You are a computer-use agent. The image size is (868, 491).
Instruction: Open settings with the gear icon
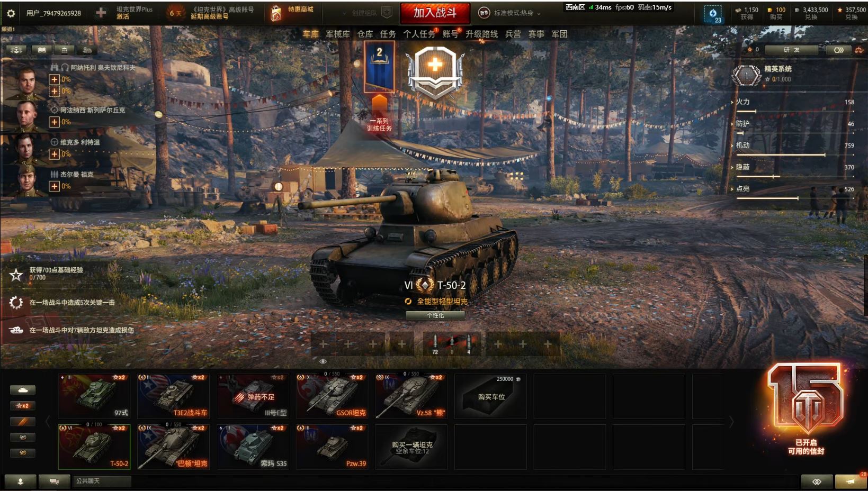click(x=11, y=13)
